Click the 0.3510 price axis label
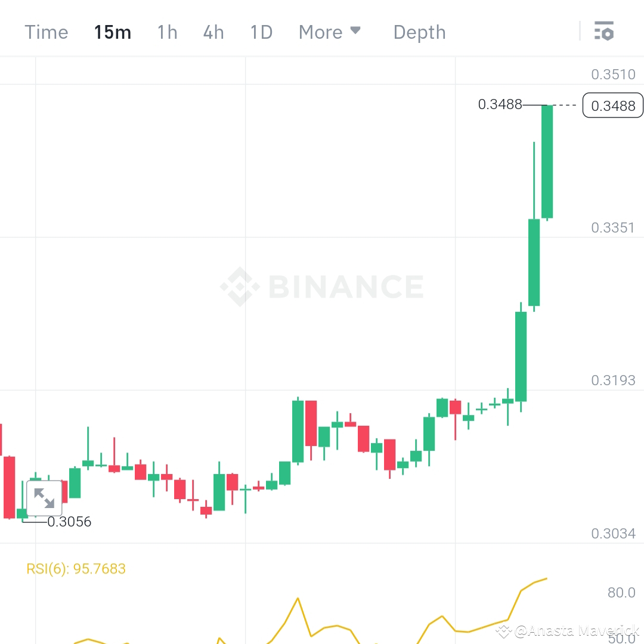 (x=614, y=74)
